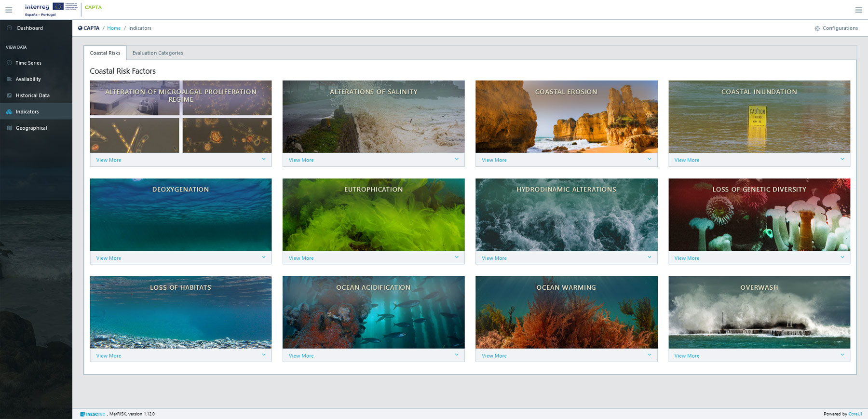The width and height of the screenshot is (868, 419).
Task: Click the Dashboard speedometer icon
Action: (x=9, y=28)
